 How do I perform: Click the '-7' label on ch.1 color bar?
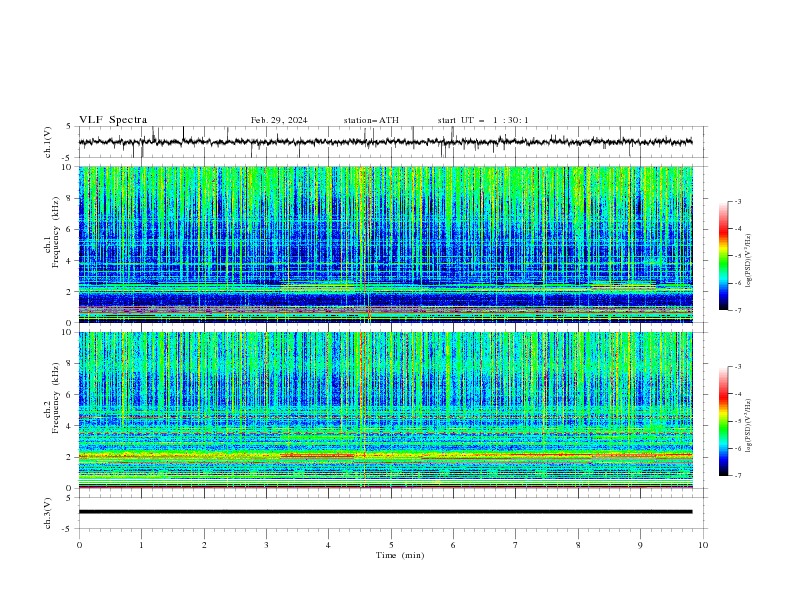pos(738,310)
